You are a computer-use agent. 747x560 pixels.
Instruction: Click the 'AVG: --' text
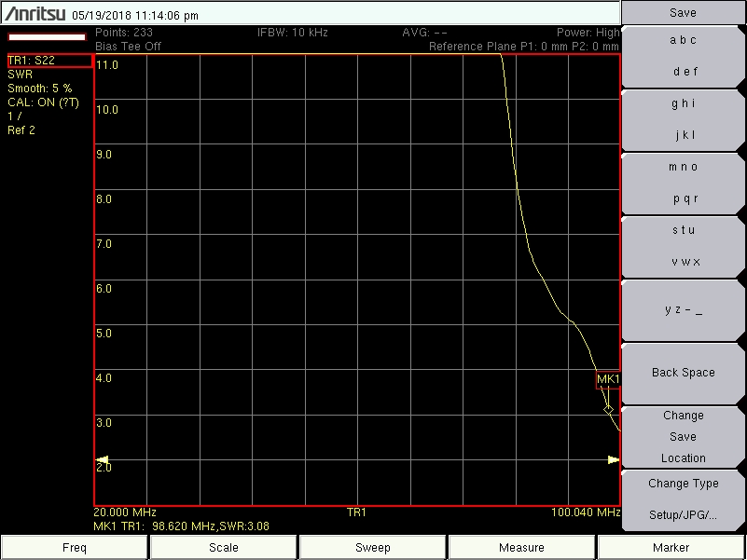[424, 33]
